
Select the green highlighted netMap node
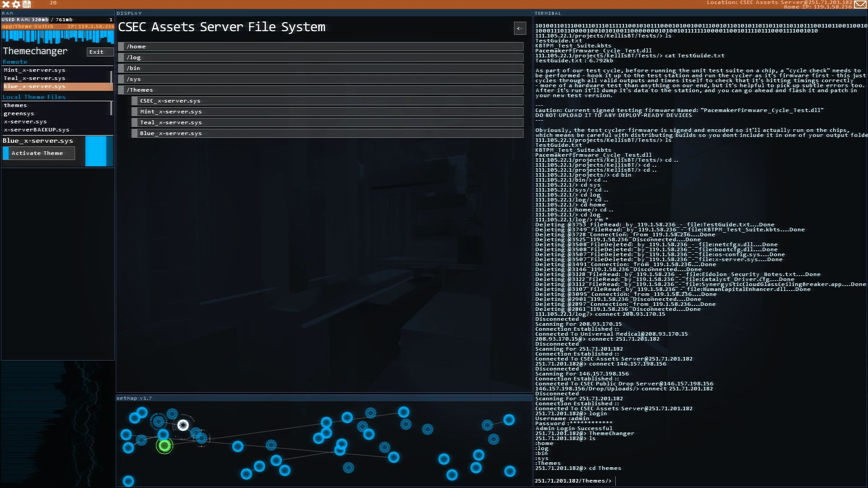click(x=165, y=446)
